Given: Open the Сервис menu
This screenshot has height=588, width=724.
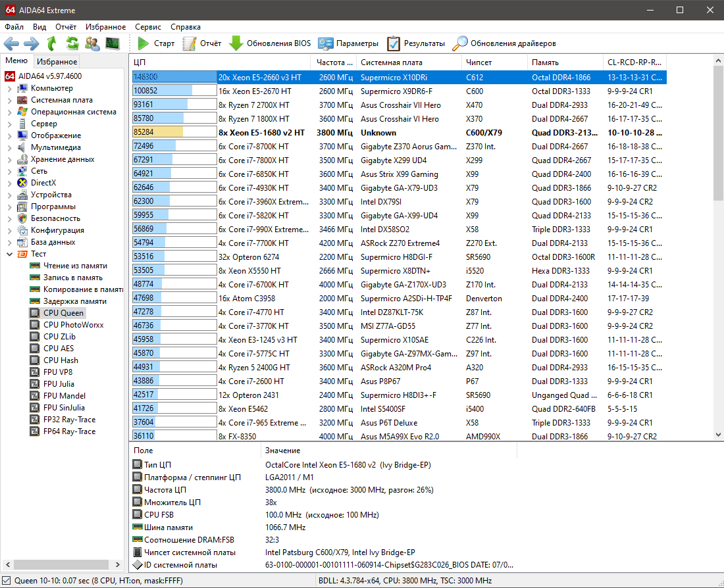Looking at the screenshot, I should (147, 27).
